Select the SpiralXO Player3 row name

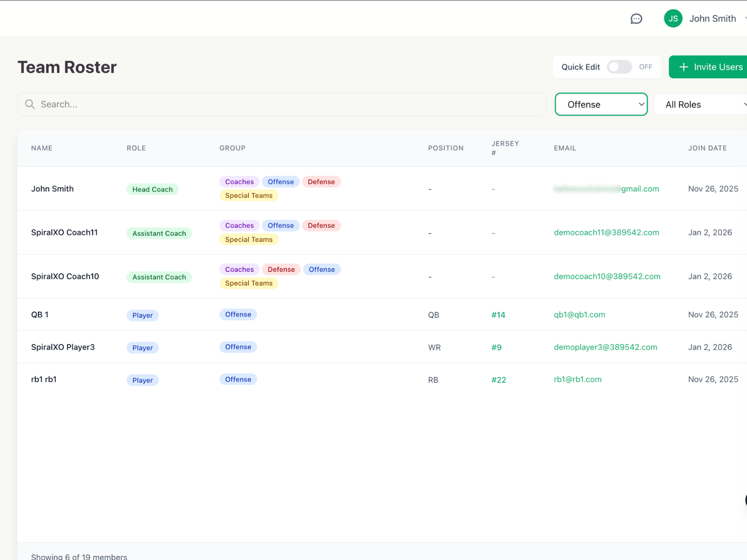(x=63, y=347)
